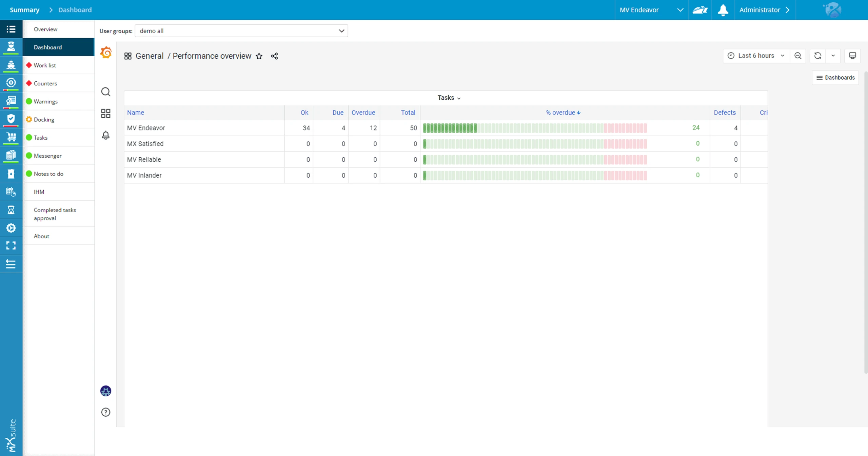This screenshot has height=456, width=868.
Task: Click the oil barrel icon in sidebar
Action: point(11,174)
